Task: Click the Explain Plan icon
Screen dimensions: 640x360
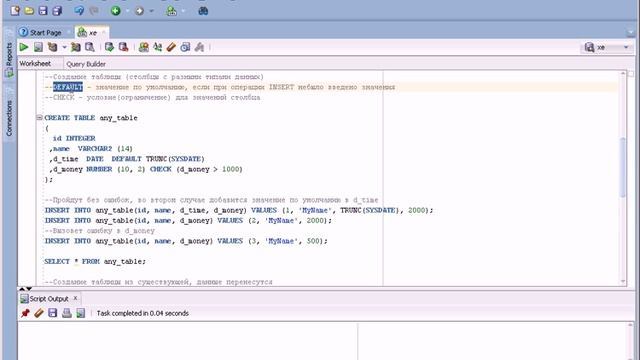Action: pyautogui.click(x=52, y=47)
